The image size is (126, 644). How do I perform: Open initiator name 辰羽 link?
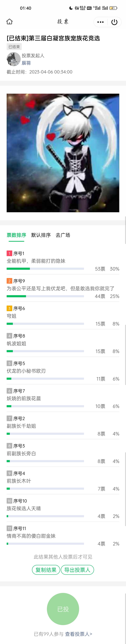click(26, 63)
